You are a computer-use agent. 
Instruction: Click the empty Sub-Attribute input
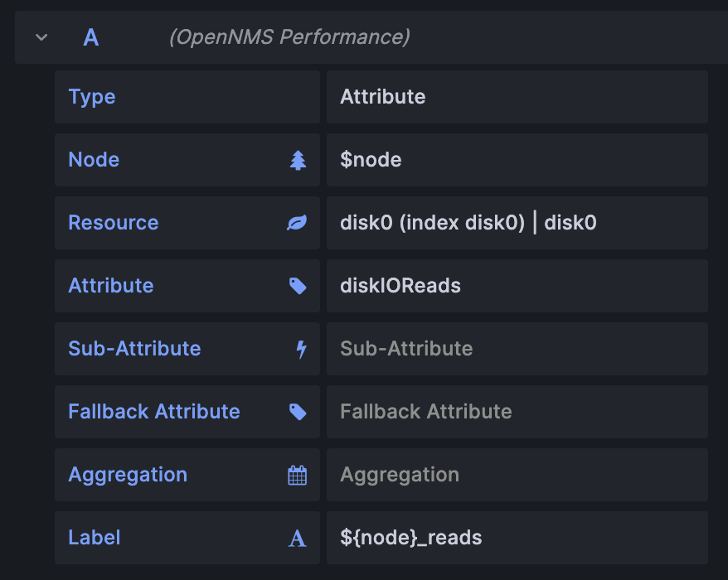click(x=517, y=348)
